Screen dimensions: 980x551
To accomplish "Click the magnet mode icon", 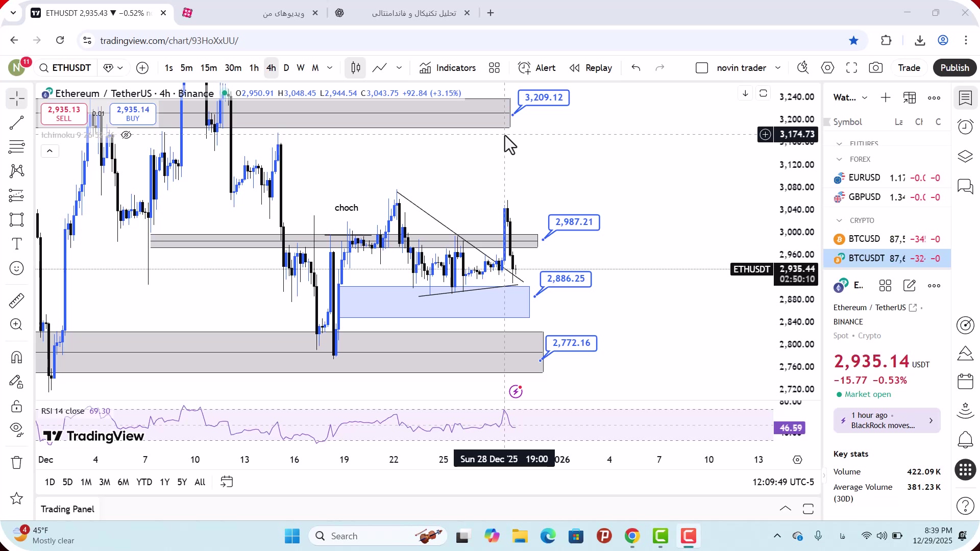I will (16, 357).
